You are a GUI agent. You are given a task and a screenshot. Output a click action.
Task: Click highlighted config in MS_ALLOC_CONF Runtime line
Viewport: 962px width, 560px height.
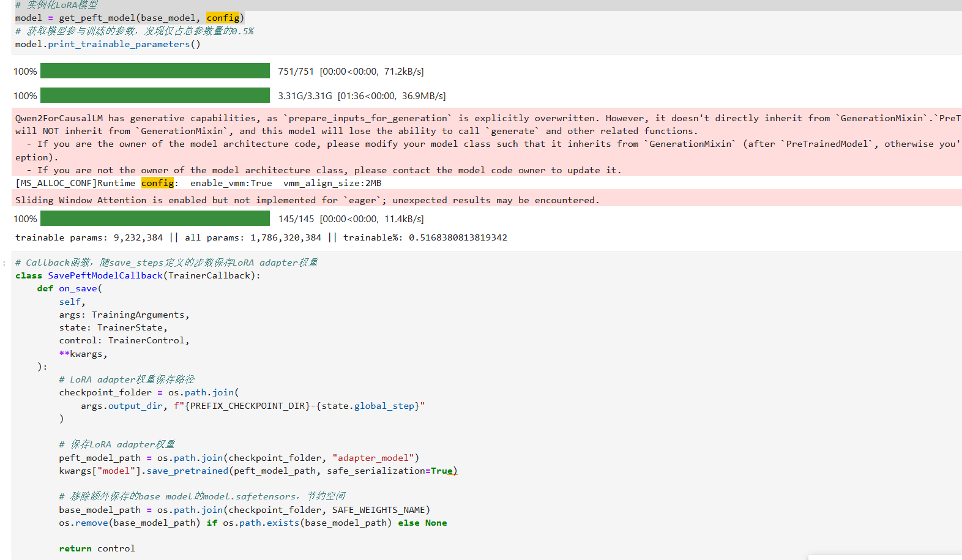coord(157,183)
